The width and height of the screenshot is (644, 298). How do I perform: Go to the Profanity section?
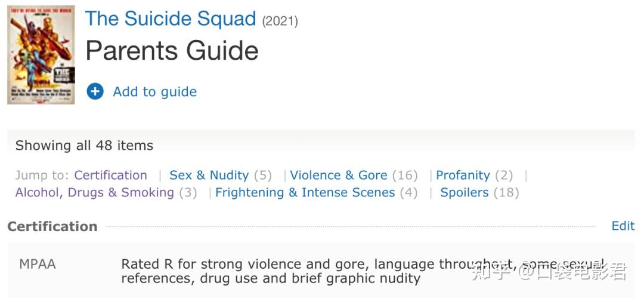[x=463, y=175]
